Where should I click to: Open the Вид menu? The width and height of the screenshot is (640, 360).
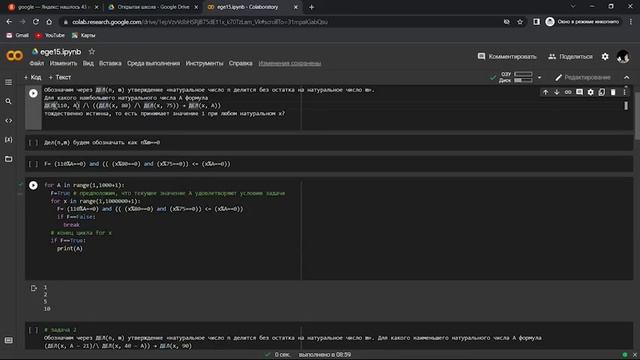(88, 63)
